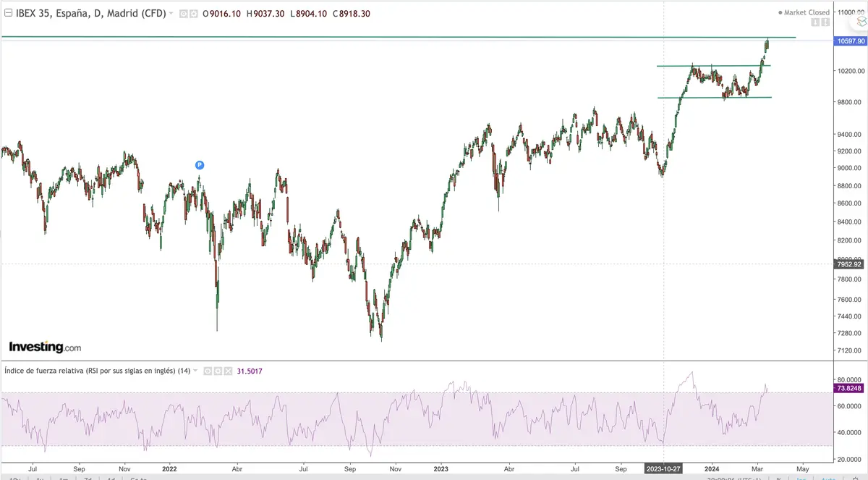Open the dropdown arrow after Madrid (CFD)

(x=171, y=13)
